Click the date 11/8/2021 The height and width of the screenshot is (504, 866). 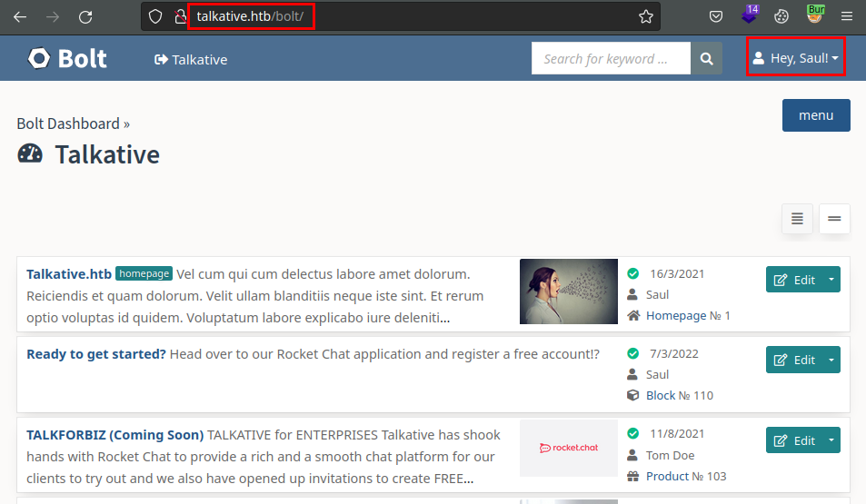tap(677, 434)
